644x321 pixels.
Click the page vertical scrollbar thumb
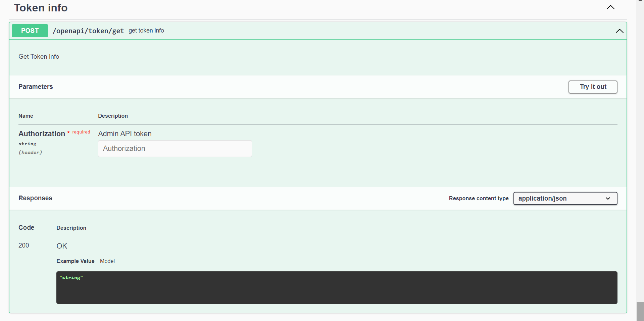coord(640,311)
